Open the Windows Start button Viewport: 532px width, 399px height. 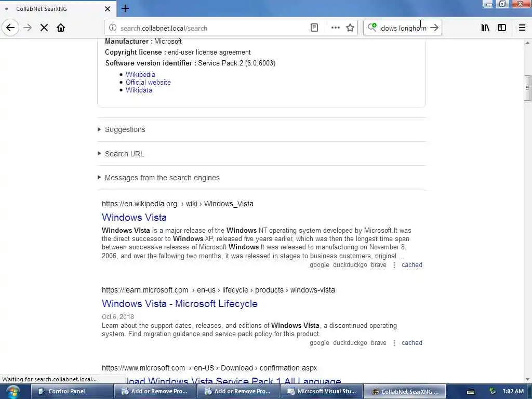(13, 392)
